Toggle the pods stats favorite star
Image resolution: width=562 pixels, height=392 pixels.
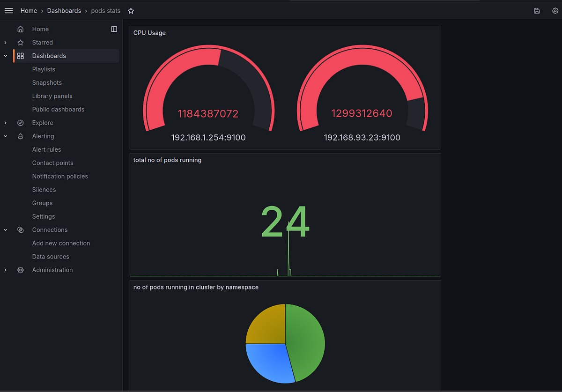(x=131, y=10)
